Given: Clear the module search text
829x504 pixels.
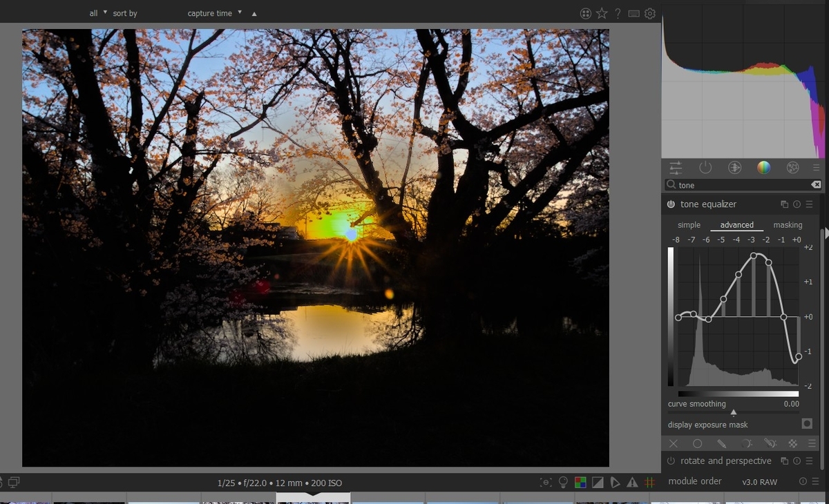Looking at the screenshot, I should point(816,185).
